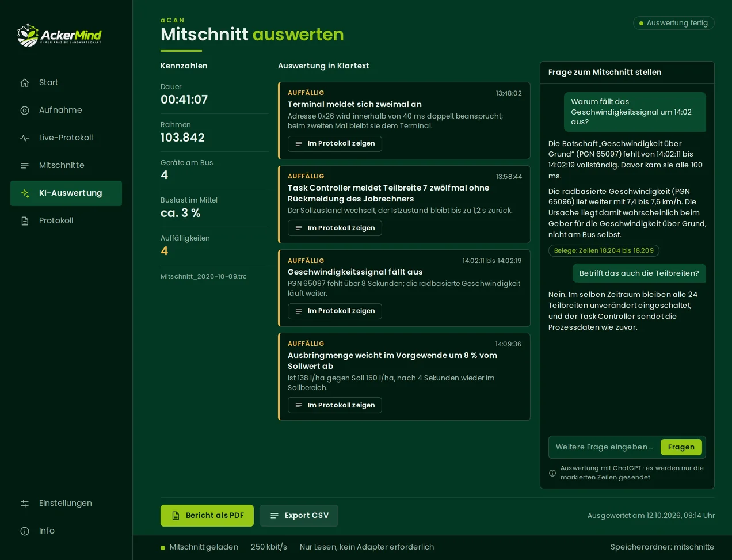The image size is (732, 560).
Task: Go to Aufnahme in the sidebar
Action: (66, 110)
